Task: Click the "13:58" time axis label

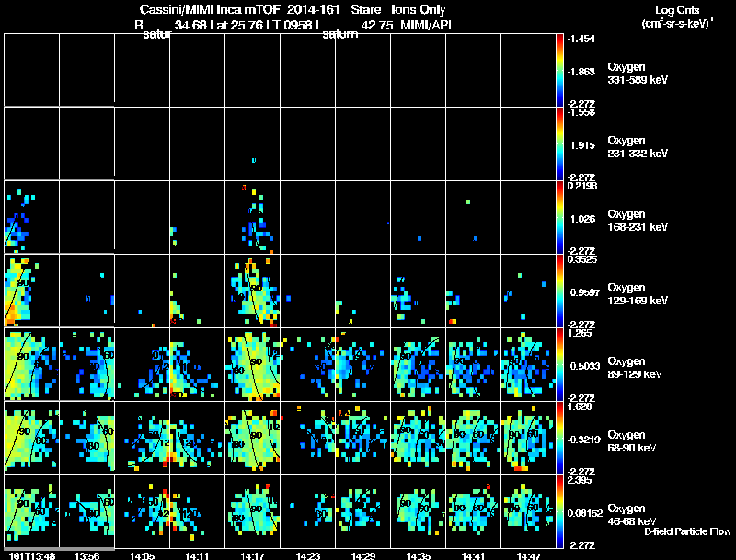Action: 86,556
